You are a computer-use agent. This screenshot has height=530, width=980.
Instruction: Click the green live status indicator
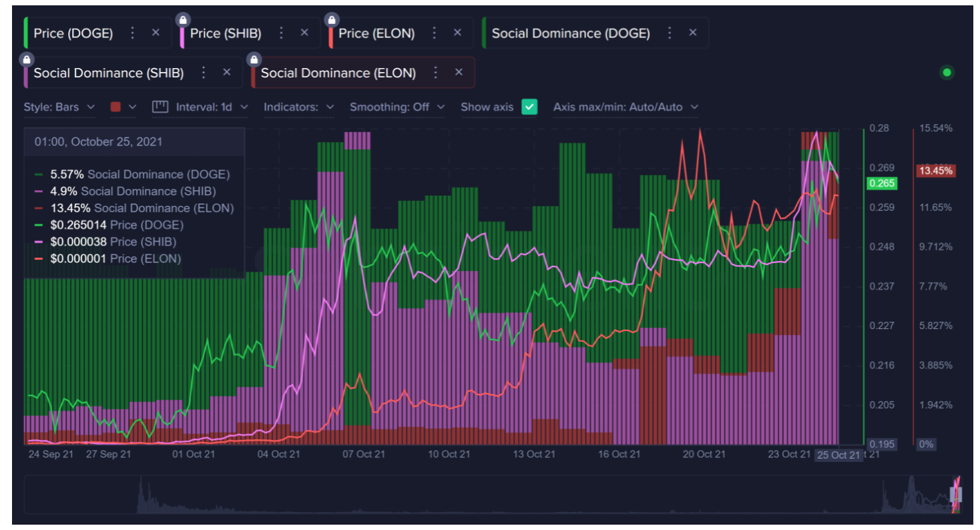(x=946, y=73)
